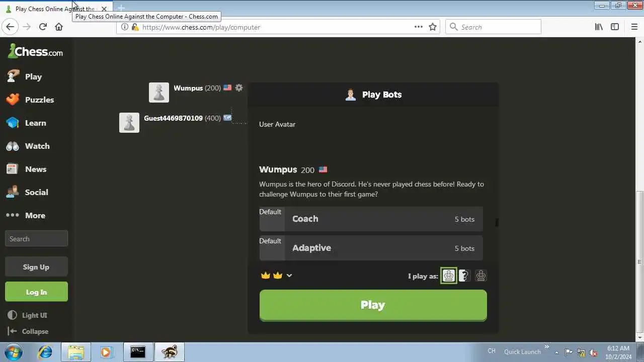Image resolution: width=644 pixels, height=362 pixels.
Task: Open the page actions three-dots menu
Action: point(419,27)
